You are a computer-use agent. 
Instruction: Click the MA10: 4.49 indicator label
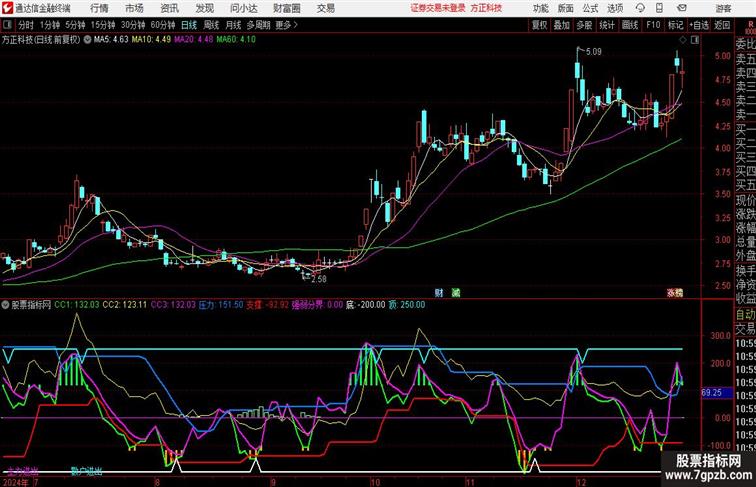[x=151, y=40]
